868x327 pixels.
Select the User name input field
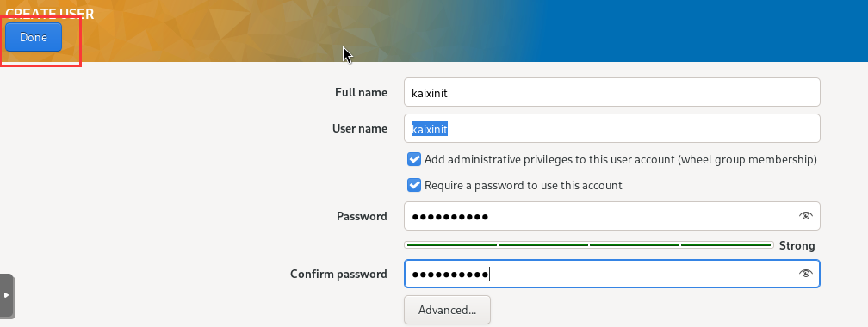(x=612, y=128)
